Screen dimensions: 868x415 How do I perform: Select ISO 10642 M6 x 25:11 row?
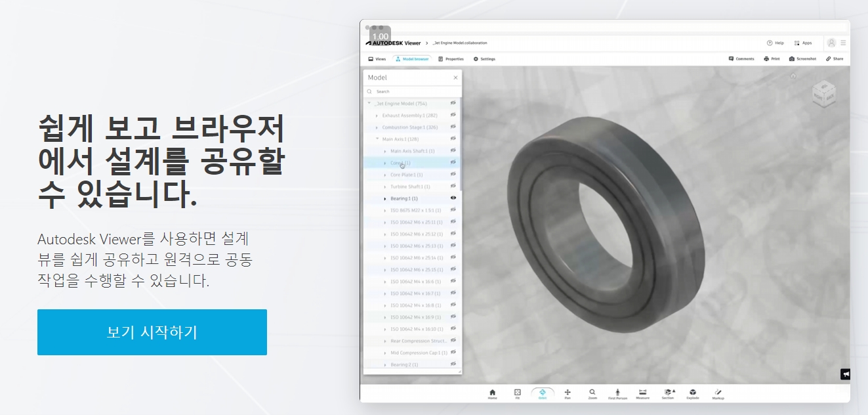(x=411, y=222)
